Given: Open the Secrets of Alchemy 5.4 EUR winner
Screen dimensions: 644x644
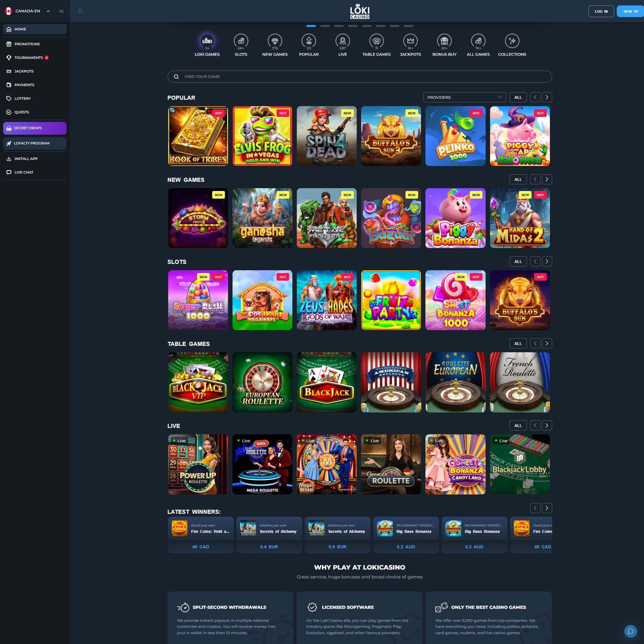Looking at the screenshot, I should pyautogui.click(x=269, y=535).
